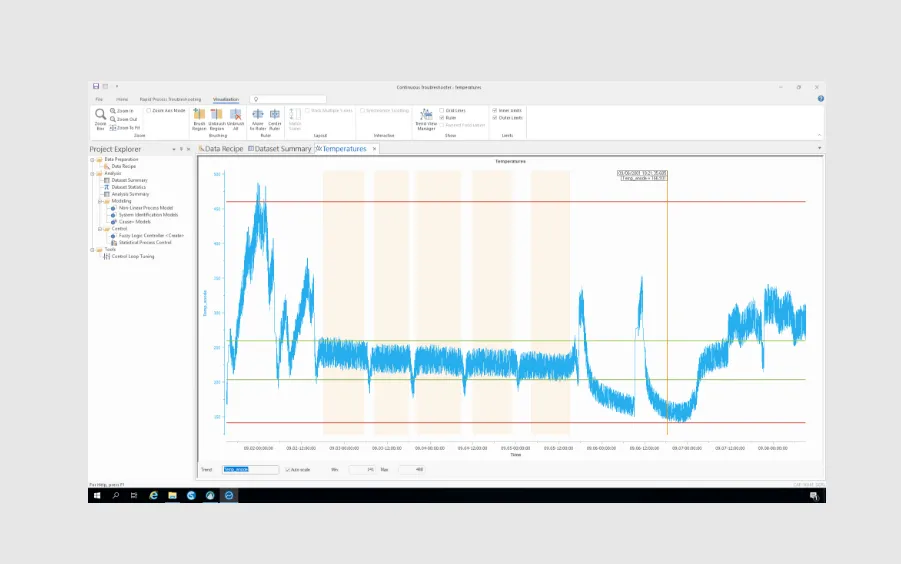Open taskbar search magnifier
This screenshot has width=901, height=564.
(115, 495)
